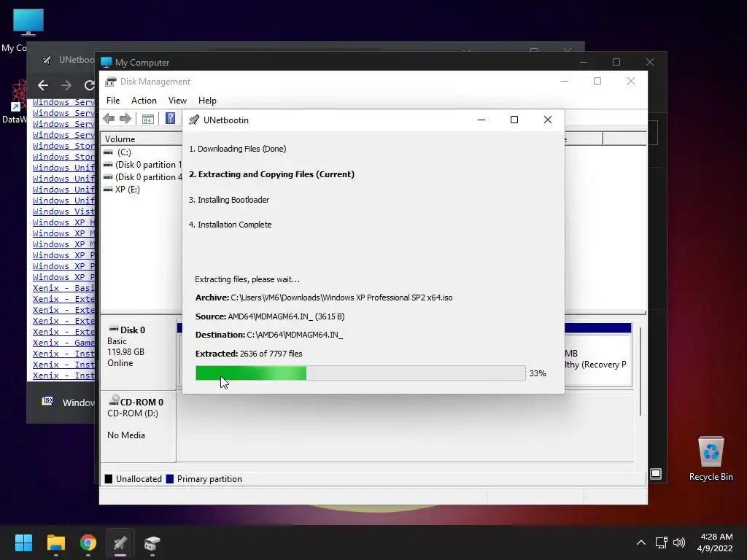Click '2. Extracting and Copying Files (Current)'
The image size is (747, 560).
pos(271,174)
